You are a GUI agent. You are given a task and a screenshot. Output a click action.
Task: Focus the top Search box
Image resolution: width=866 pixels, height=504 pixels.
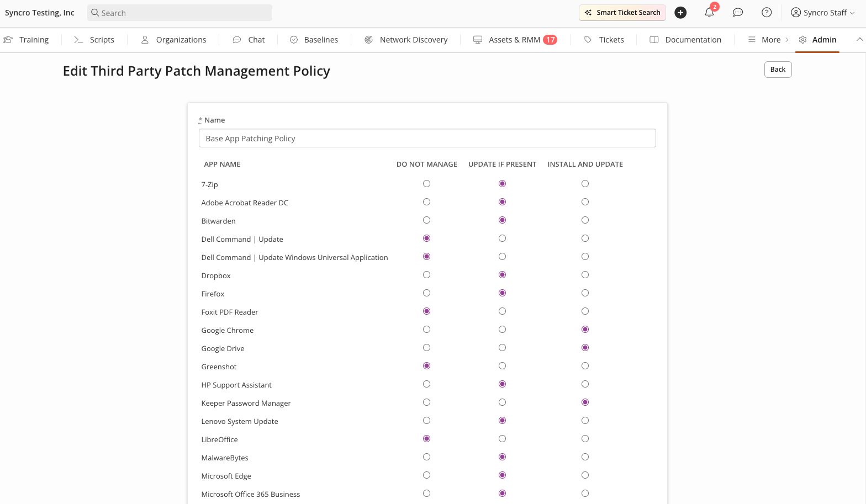[x=180, y=13]
